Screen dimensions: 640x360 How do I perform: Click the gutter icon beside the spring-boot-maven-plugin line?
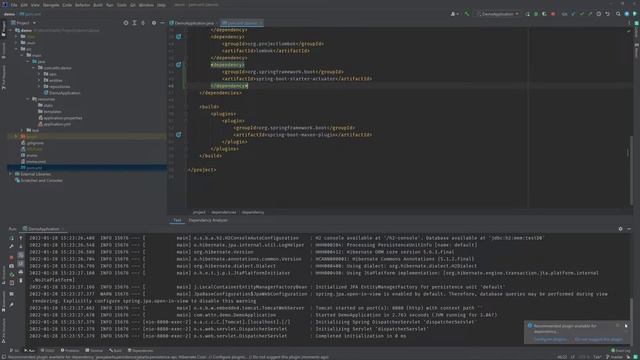[179, 135]
